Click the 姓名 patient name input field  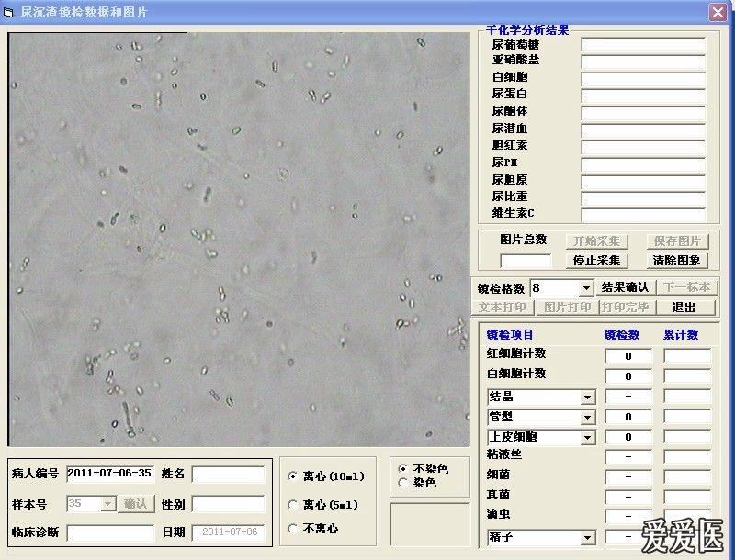coord(228,475)
